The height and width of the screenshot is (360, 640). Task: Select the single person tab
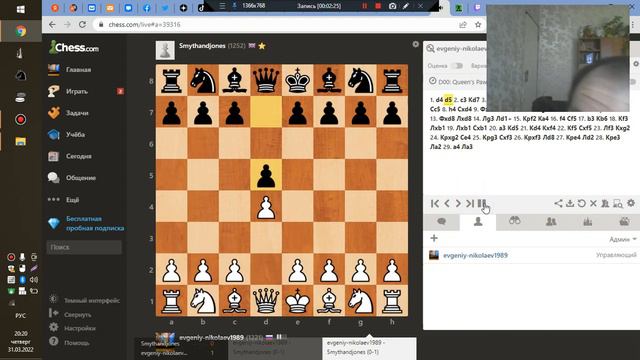pyautogui.click(x=478, y=222)
